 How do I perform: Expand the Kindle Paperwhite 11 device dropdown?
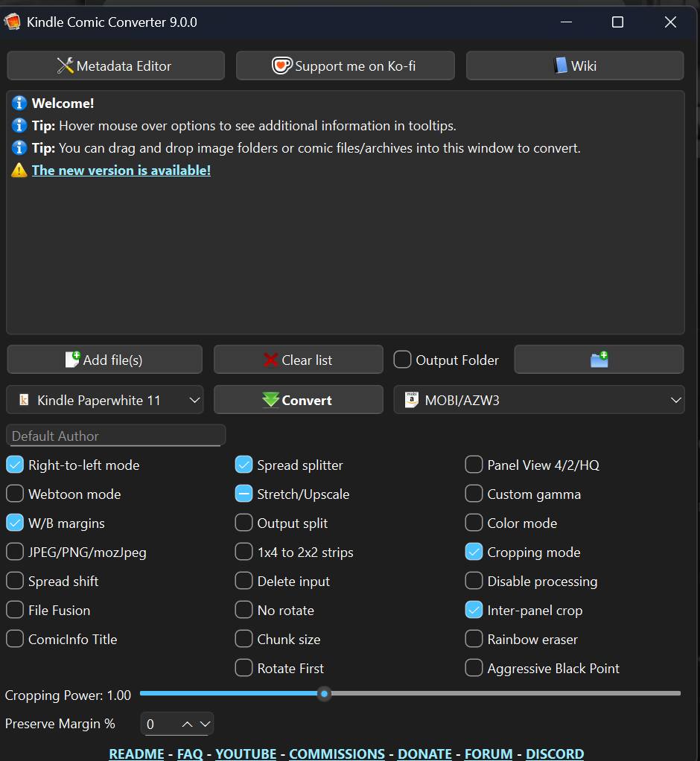click(194, 400)
